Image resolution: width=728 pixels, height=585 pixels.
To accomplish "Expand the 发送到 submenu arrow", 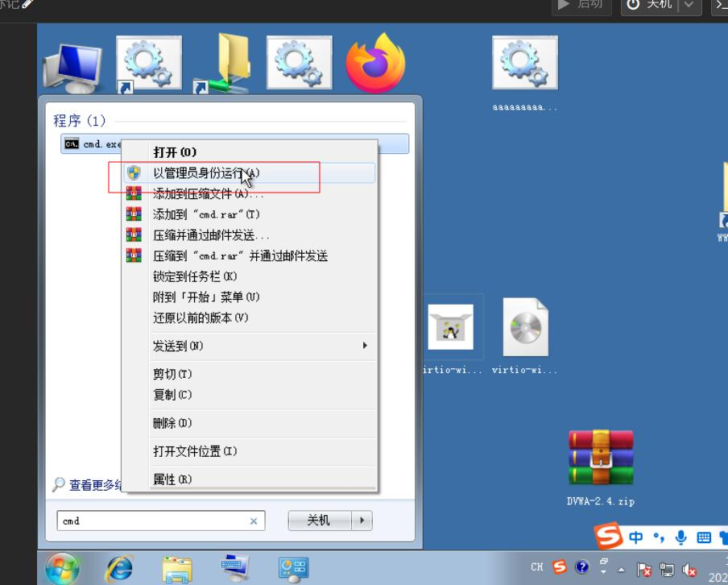I will tap(365, 346).
